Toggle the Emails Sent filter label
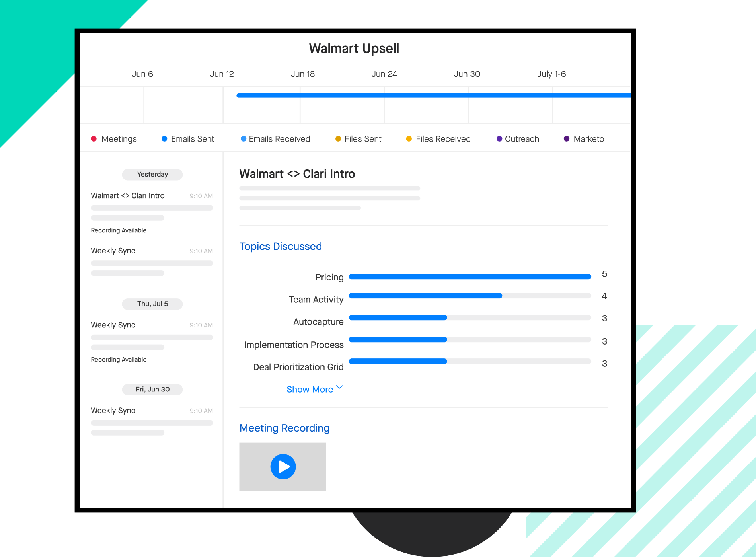 (193, 139)
